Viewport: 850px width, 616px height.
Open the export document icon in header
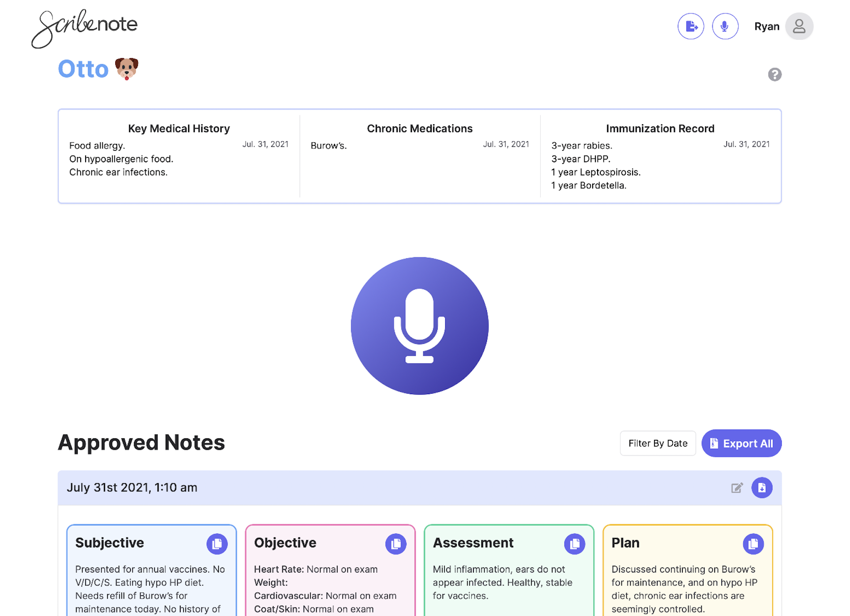pyautogui.click(x=690, y=26)
